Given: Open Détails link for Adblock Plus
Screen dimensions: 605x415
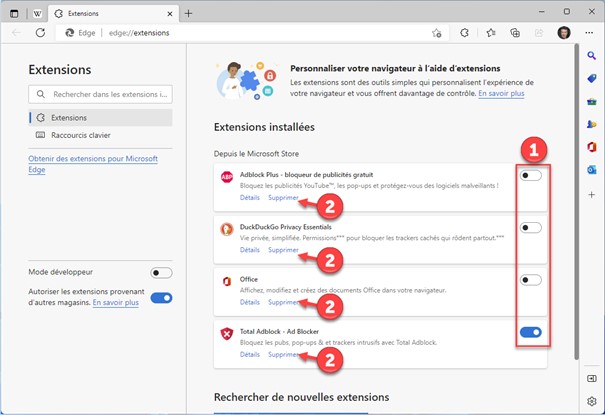Looking at the screenshot, I should (250, 197).
